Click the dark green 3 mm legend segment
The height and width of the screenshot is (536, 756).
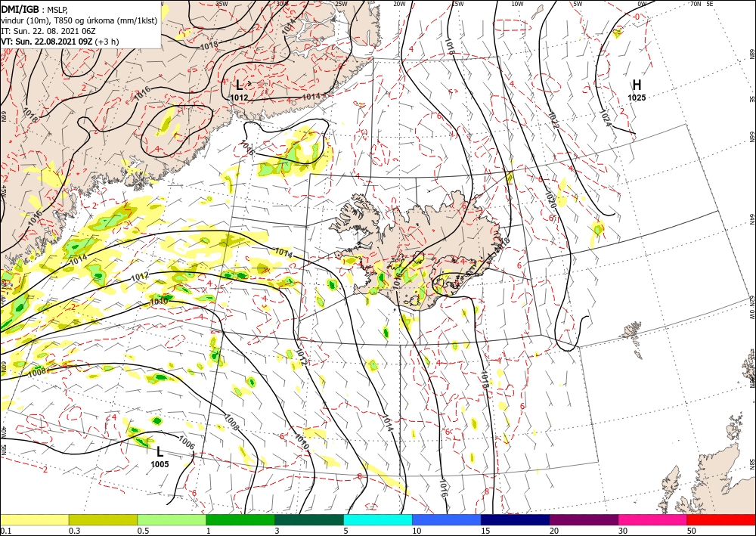point(309,519)
